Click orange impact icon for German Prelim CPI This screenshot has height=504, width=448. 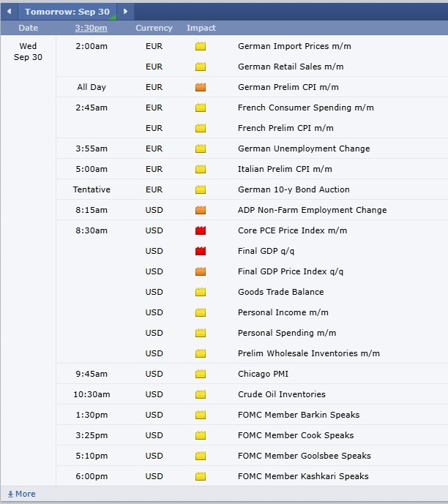coord(201,87)
